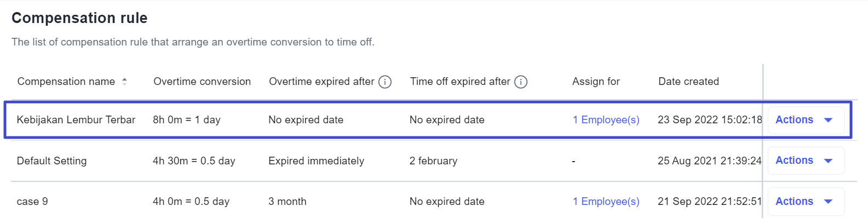Image resolution: width=868 pixels, height=223 pixels.
Task: Select the case 9 rule name
Action: point(32,202)
